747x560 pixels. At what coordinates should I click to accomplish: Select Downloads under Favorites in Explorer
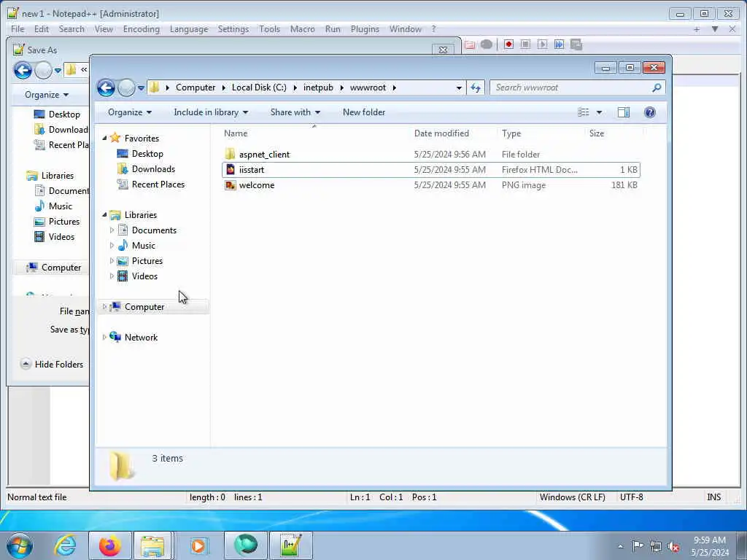153,169
